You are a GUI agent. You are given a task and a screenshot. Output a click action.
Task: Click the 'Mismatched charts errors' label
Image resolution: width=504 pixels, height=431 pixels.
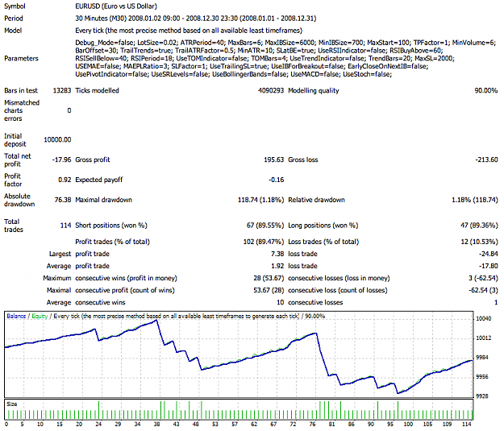pos(22,110)
